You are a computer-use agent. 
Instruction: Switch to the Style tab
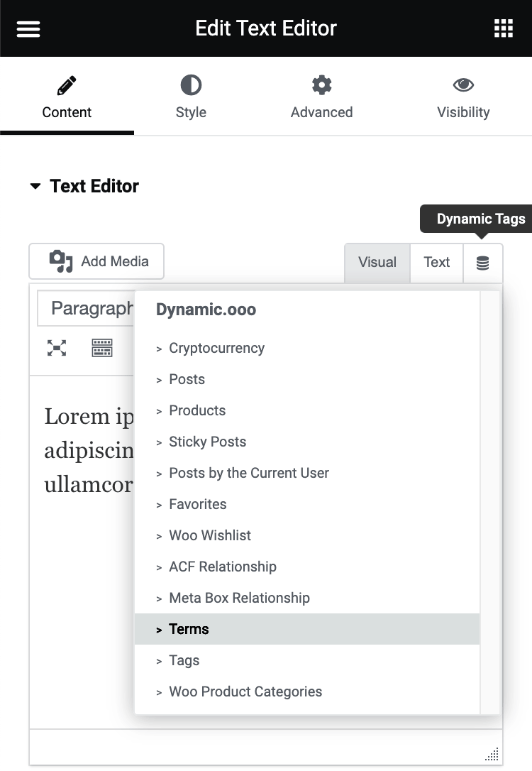pos(191,97)
